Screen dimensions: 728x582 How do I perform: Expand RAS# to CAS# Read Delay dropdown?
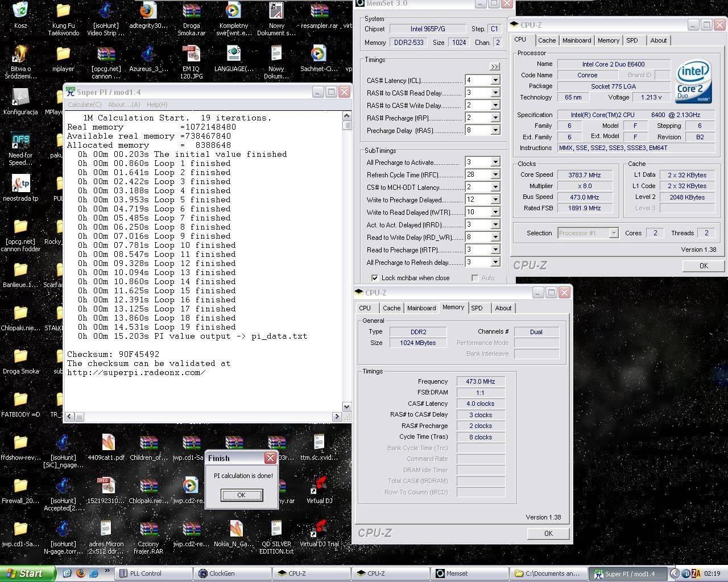coord(495,93)
